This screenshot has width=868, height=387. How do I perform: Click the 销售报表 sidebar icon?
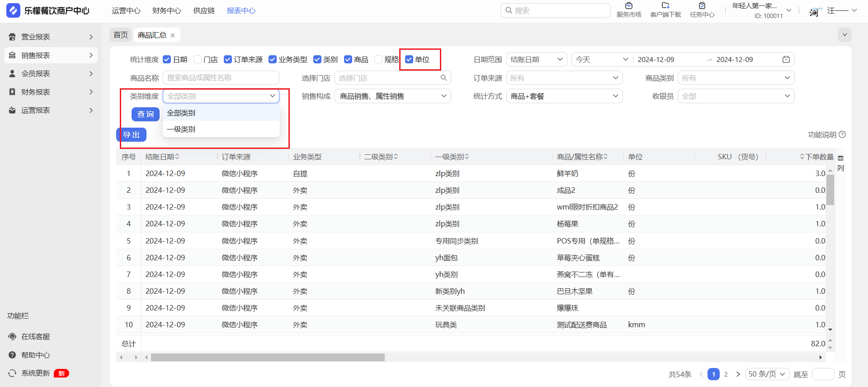12,55
